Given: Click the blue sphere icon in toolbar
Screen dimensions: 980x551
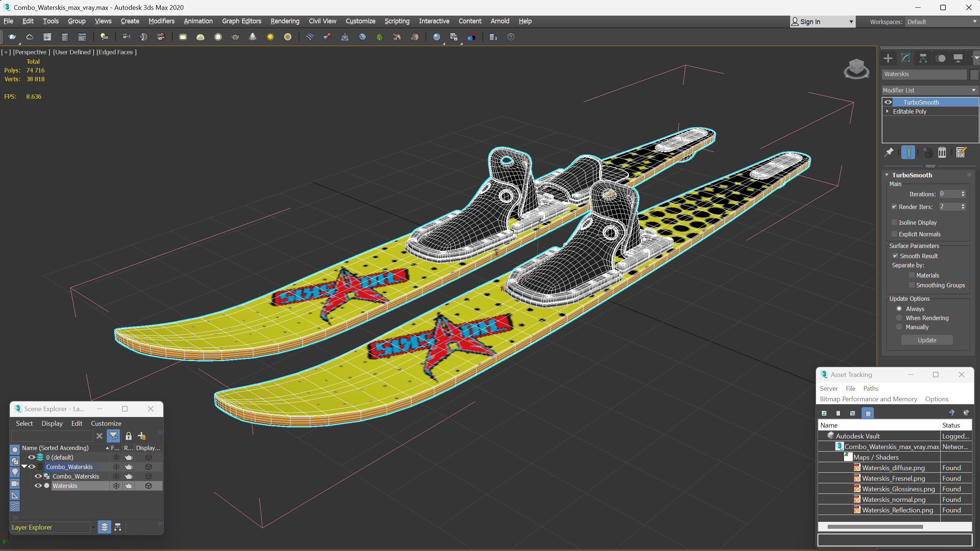Looking at the screenshot, I should (x=436, y=37).
